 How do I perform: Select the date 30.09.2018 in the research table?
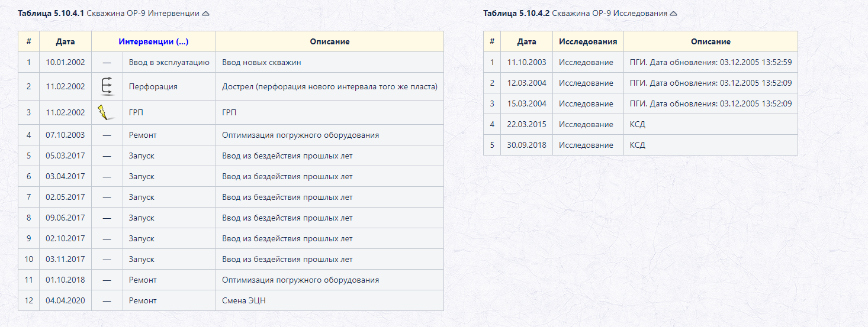pos(526,145)
